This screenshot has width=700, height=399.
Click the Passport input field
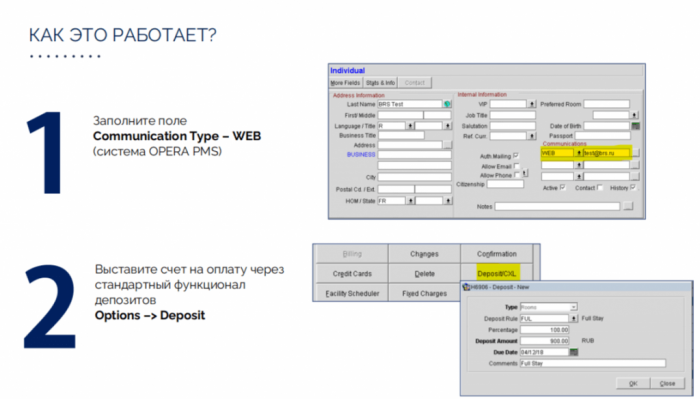click(x=602, y=135)
